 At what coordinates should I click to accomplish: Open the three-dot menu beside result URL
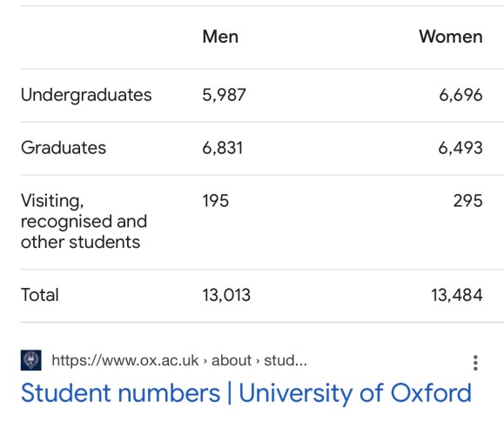475,363
